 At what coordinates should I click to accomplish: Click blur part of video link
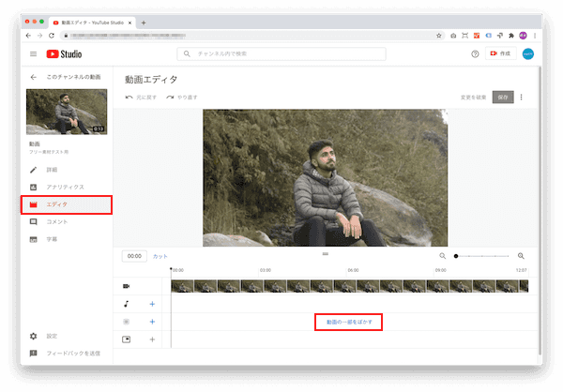pos(349,322)
